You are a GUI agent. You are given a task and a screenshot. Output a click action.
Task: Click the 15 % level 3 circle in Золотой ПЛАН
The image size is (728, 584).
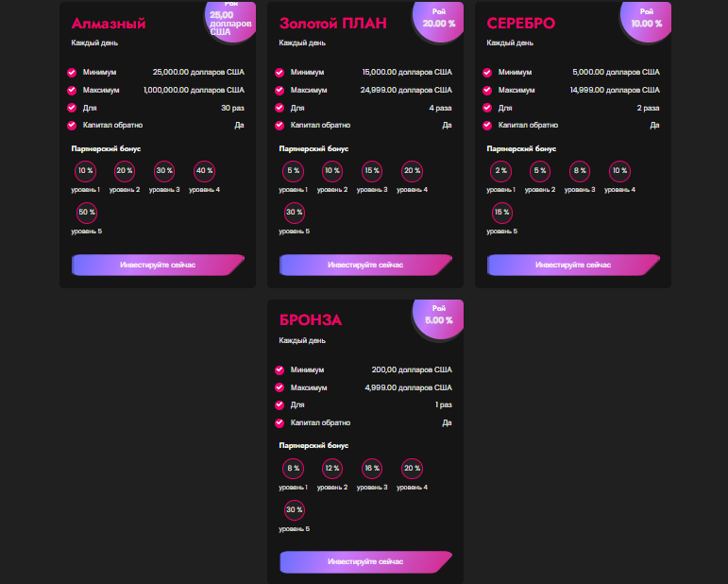click(x=372, y=171)
